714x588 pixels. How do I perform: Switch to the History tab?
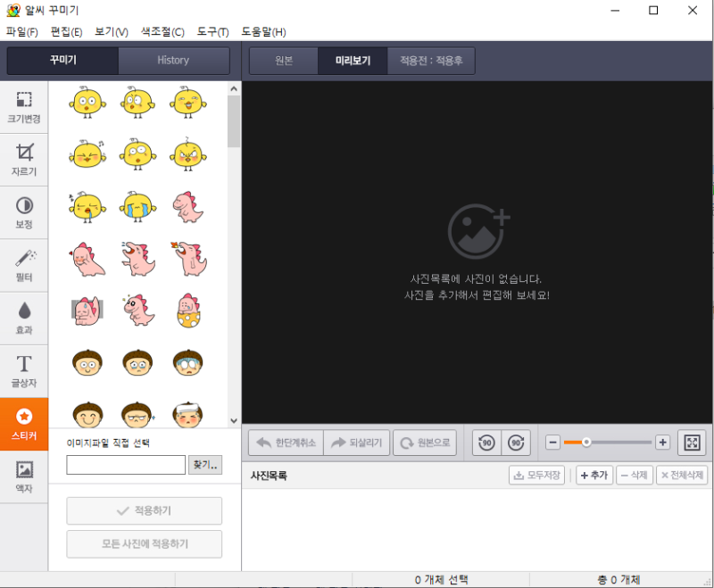pos(173,61)
